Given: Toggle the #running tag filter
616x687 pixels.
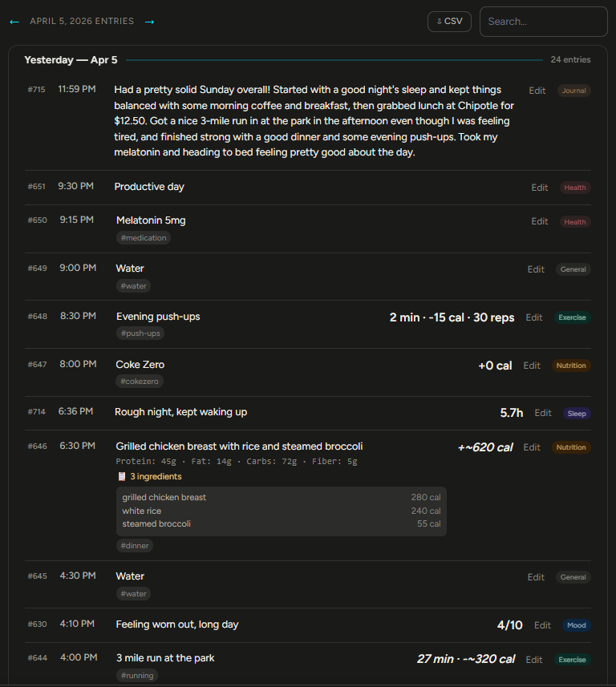Looking at the screenshot, I should click(137, 675).
